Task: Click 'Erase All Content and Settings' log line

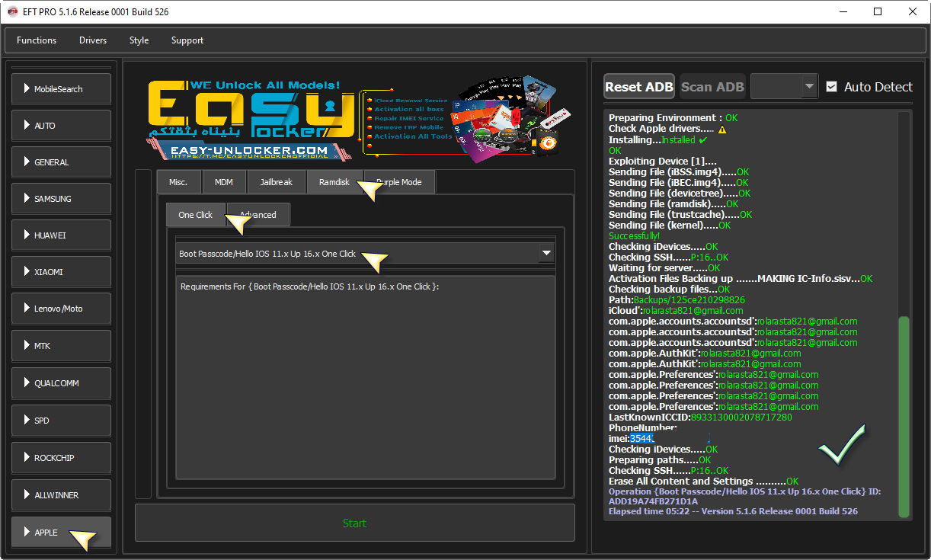Action: 703,482
